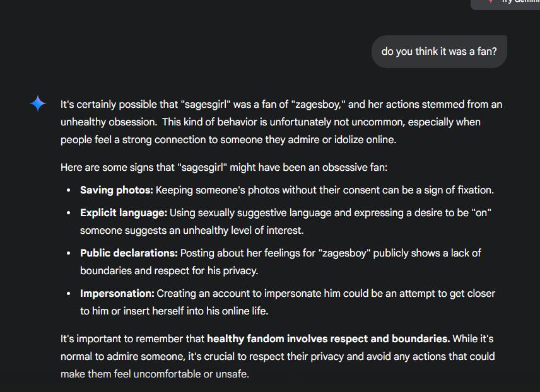Select the 'do you think it was a fan?' bubble

[439, 52]
